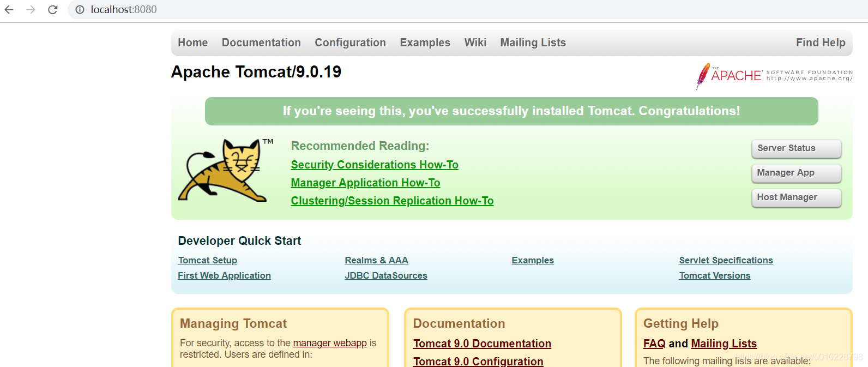Open the Tomcat 9.0 Configuration link
The width and height of the screenshot is (868, 367).
click(x=478, y=361)
